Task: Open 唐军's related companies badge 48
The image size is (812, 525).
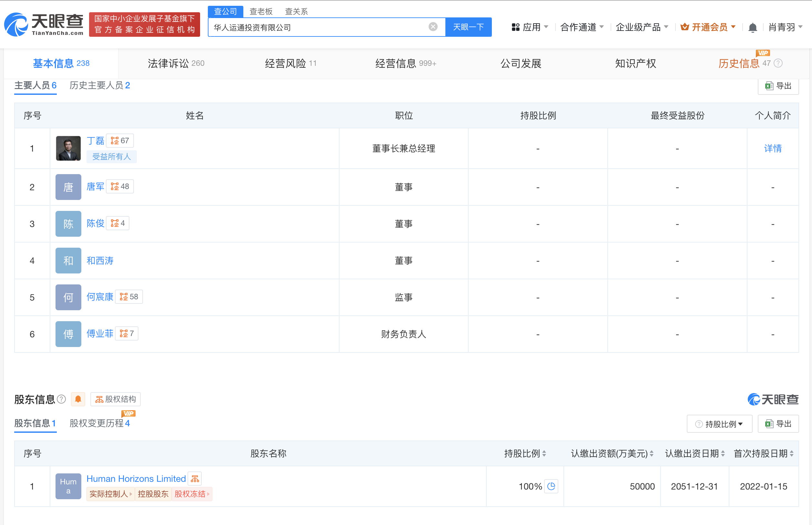Action: pyautogui.click(x=120, y=186)
